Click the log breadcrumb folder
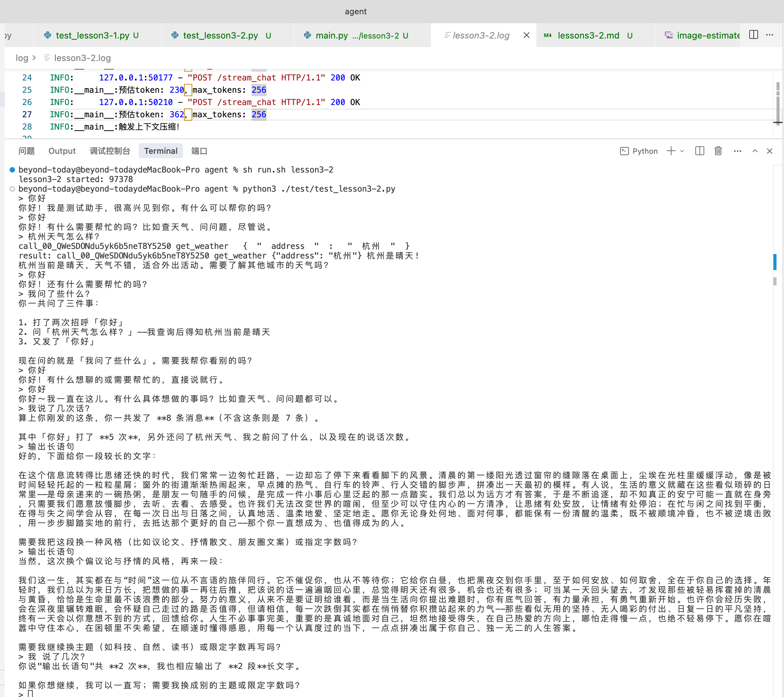The image size is (784, 697). (22, 58)
